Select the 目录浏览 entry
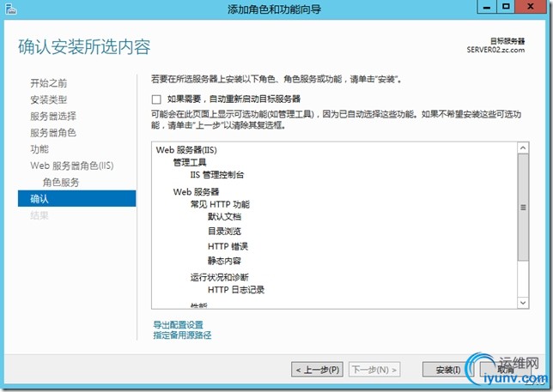 click(x=224, y=232)
